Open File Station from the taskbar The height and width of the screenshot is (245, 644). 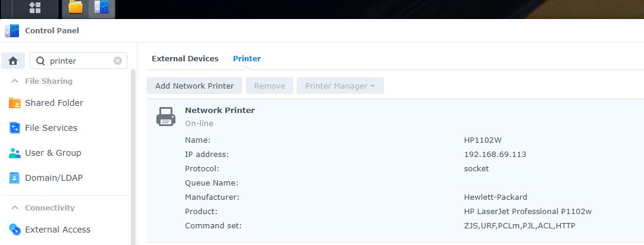pyautogui.click(x=75, y=7)
